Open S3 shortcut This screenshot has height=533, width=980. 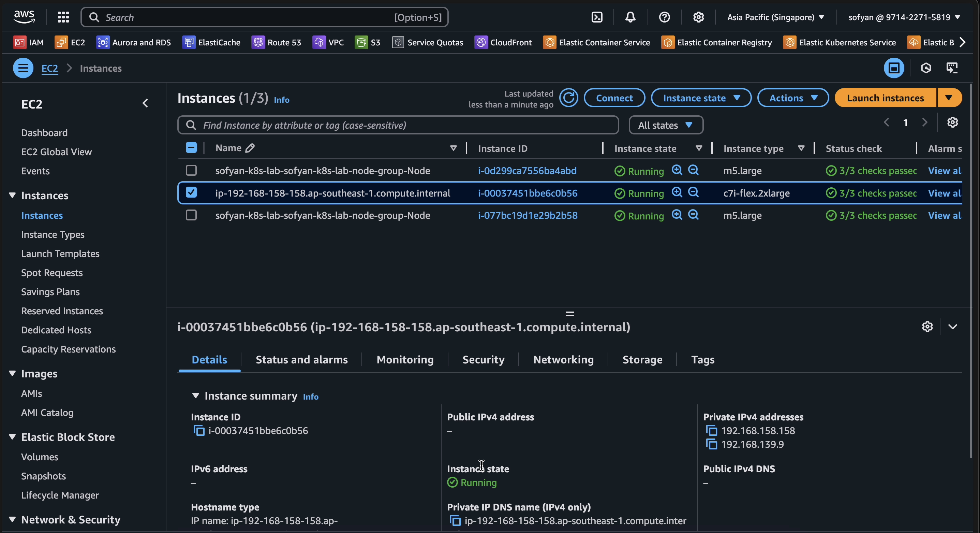pos(368,42)
